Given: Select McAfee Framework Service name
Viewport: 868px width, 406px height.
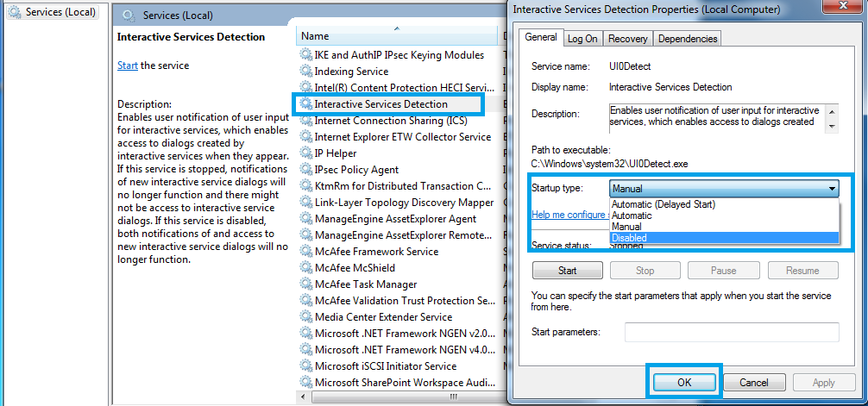Looking at the screenshot, I should pos(376,251).
